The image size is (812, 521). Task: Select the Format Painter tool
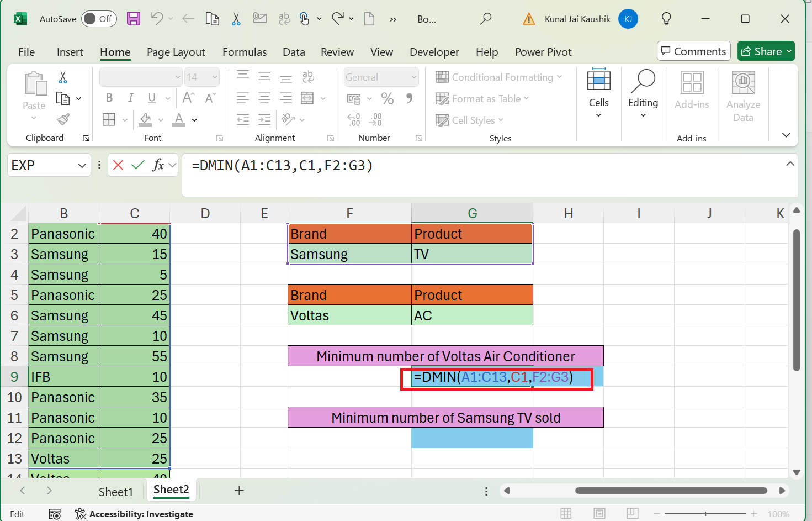click(62, 119)
